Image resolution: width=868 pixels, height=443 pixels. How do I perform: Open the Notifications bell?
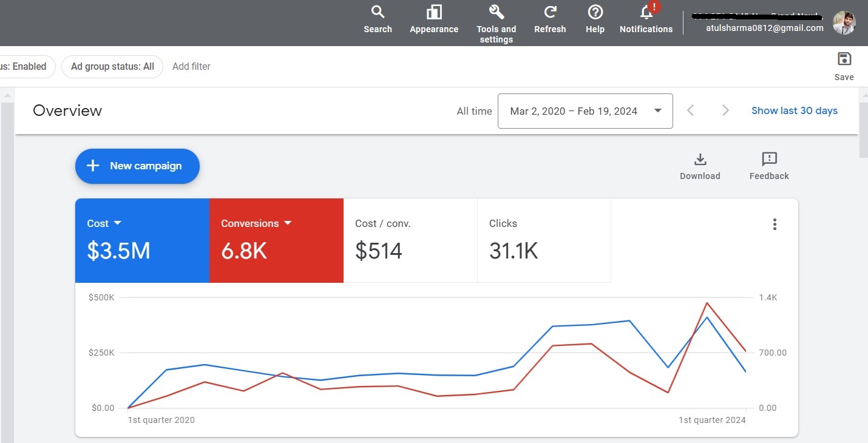(646, 13)
